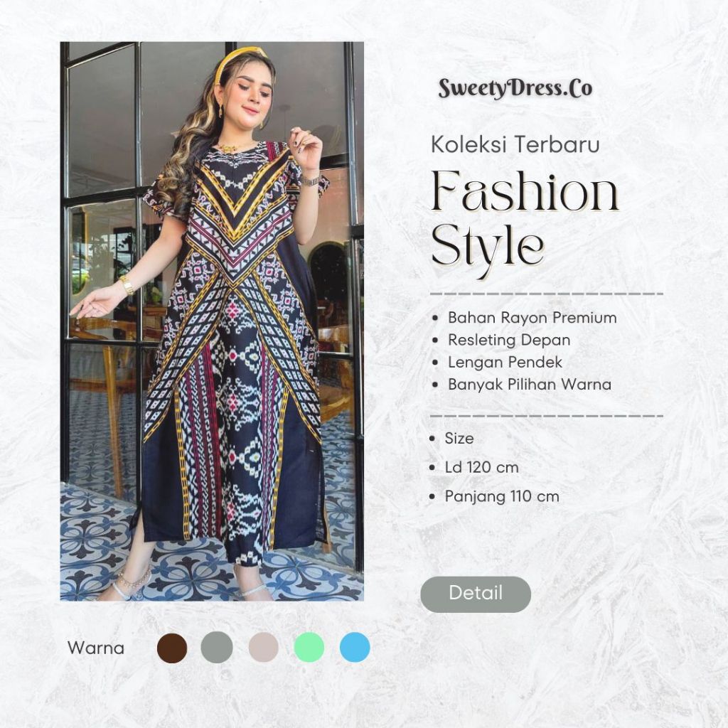Select the Ld 120 cm measurement
The height and width of the screenshot is (728, 728).
[481, 467]
